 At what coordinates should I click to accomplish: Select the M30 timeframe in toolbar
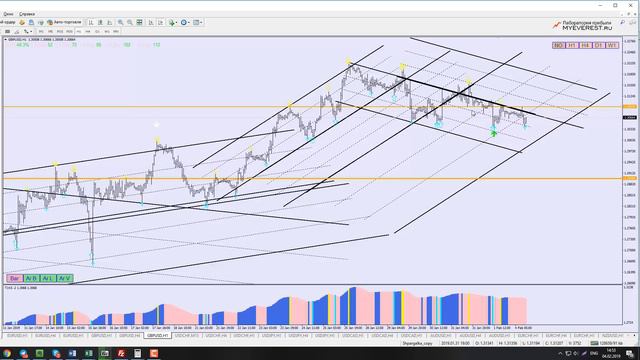coord(69,31)
